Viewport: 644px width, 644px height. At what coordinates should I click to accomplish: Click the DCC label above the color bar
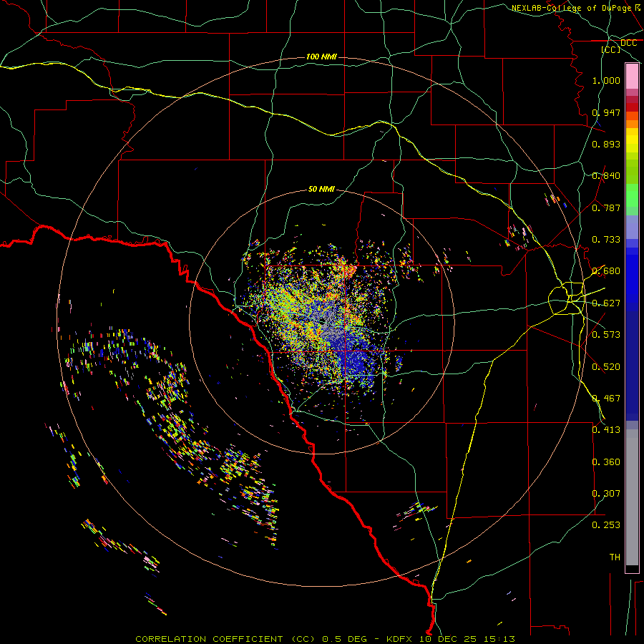[628, 43]
